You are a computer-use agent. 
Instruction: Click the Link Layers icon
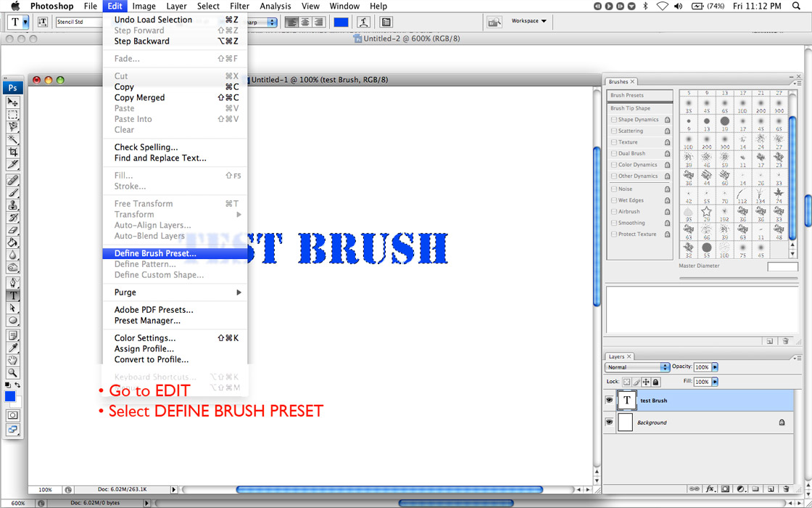(x=695, y=488)
